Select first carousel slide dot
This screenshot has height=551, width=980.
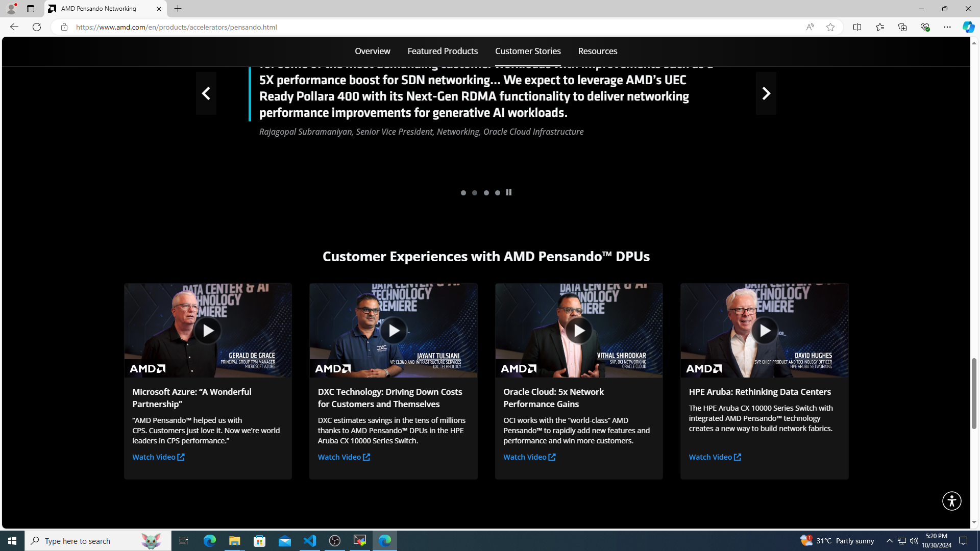463,193
